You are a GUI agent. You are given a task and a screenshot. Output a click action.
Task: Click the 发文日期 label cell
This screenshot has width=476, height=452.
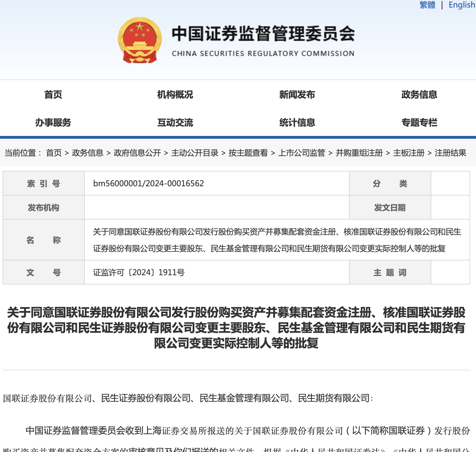390,208
